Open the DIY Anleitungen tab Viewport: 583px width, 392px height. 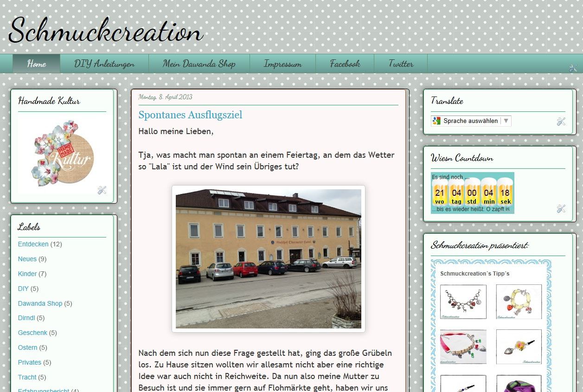tap(104, 64)
